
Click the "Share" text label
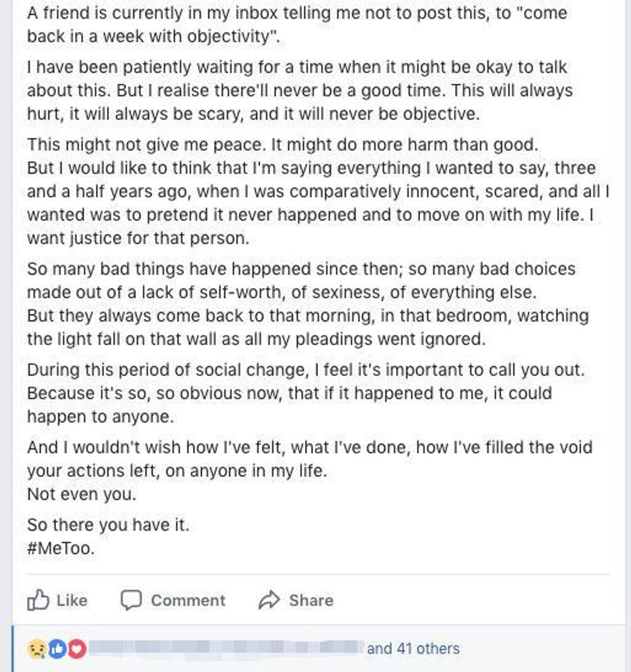tap(311, 600)
